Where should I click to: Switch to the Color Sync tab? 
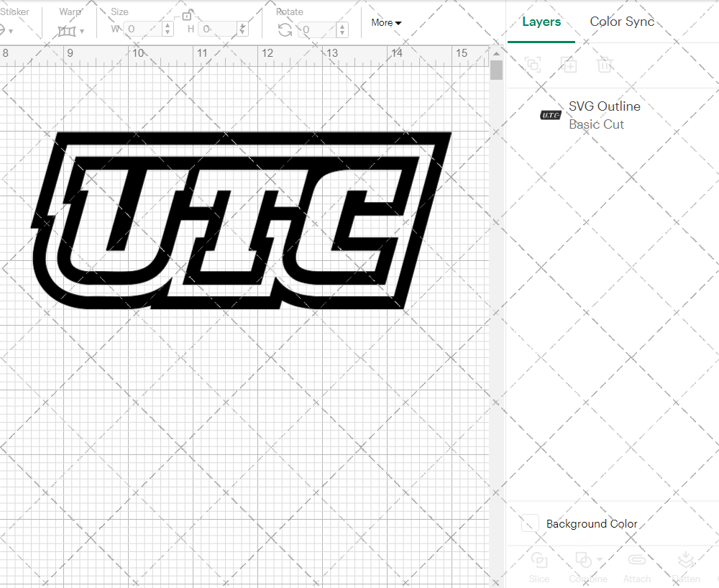pos(621,22)
